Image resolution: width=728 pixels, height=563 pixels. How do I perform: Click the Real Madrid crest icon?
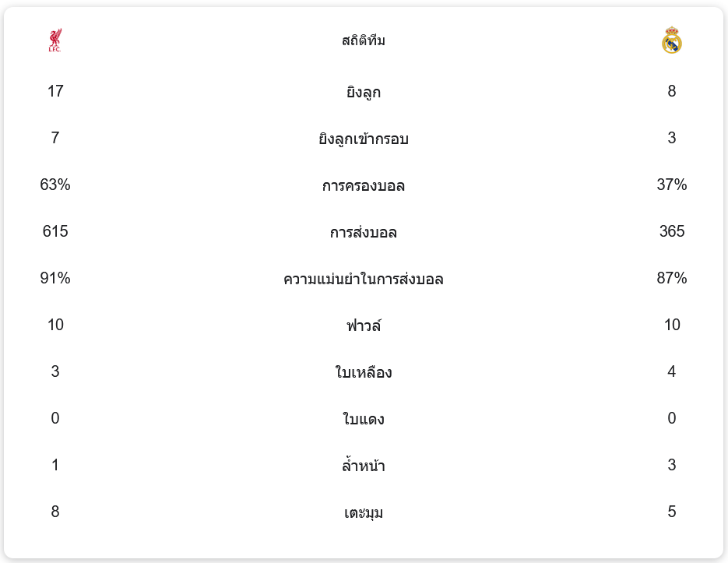[671, 40]
